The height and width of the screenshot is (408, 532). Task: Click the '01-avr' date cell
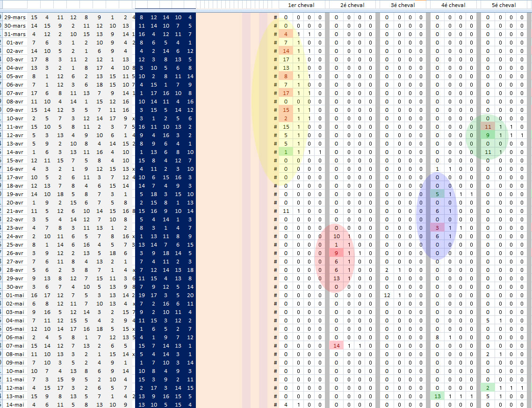pyautogui.click(x=15, y=43)
